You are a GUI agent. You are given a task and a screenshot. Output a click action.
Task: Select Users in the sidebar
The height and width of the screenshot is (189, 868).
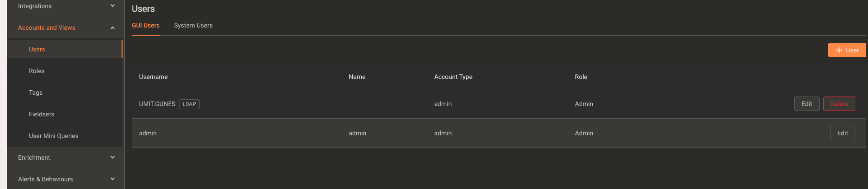(x=37, y=49)
